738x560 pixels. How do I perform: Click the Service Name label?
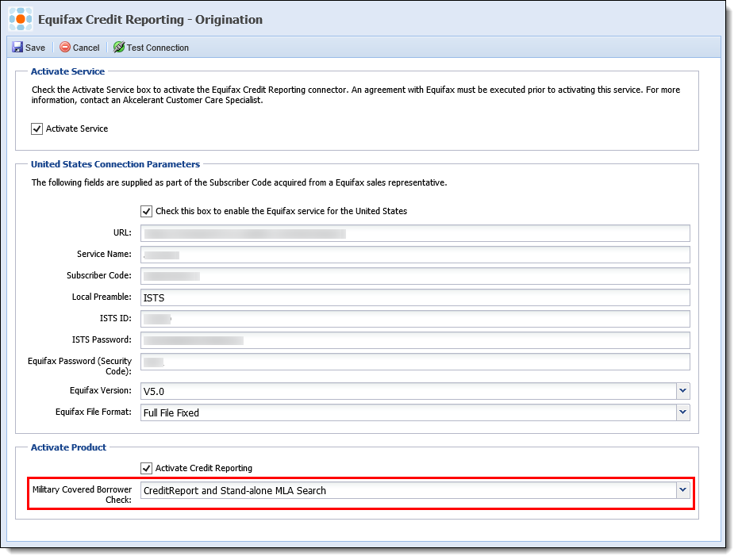point(104,254)
